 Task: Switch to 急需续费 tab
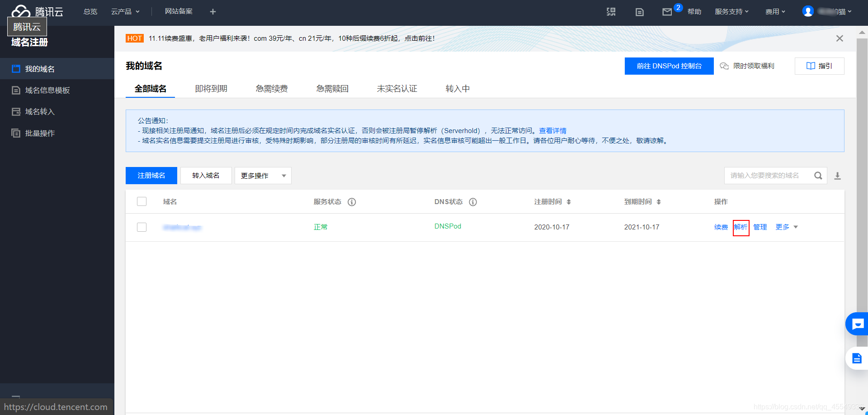tap(272, 89)
